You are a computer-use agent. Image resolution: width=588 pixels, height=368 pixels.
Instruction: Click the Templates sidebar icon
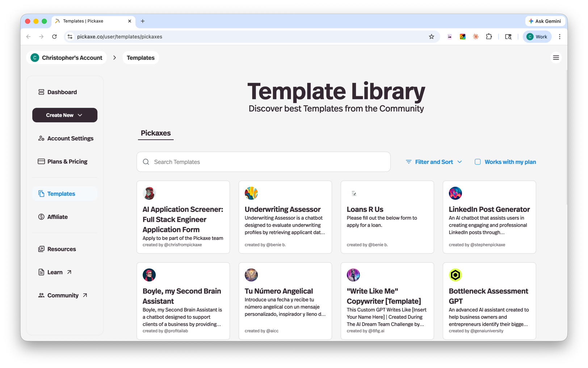pos(41,194)
